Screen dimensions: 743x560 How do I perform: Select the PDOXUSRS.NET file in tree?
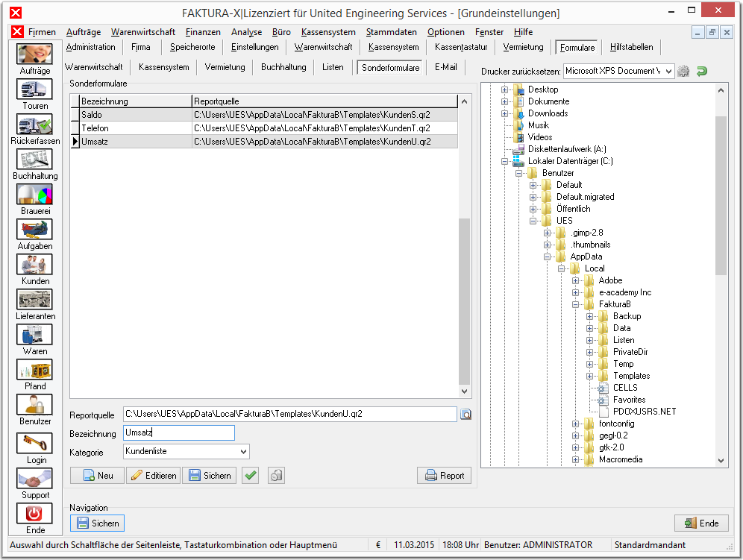click(x=644, y=412)
